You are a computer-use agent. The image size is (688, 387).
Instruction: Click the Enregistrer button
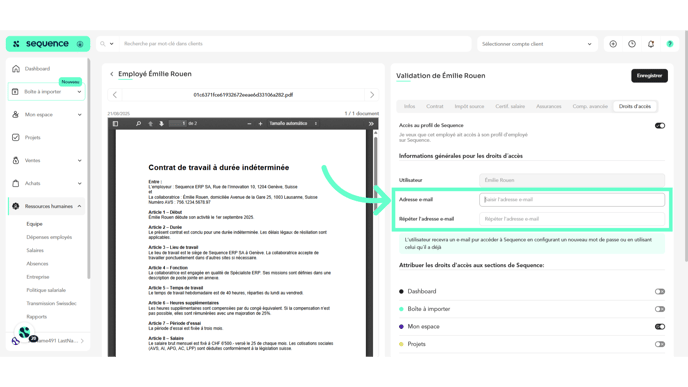pos(649,75)
